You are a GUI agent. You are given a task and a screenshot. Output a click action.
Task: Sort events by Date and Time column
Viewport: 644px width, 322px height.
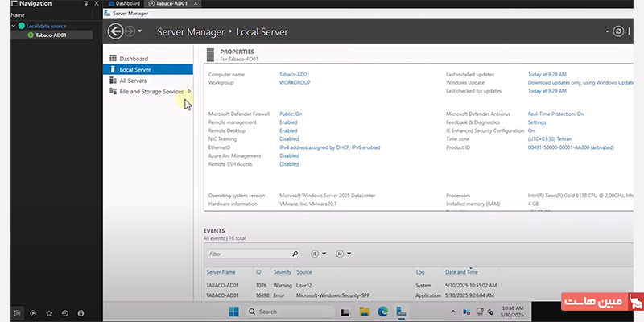tap(461, 272)
